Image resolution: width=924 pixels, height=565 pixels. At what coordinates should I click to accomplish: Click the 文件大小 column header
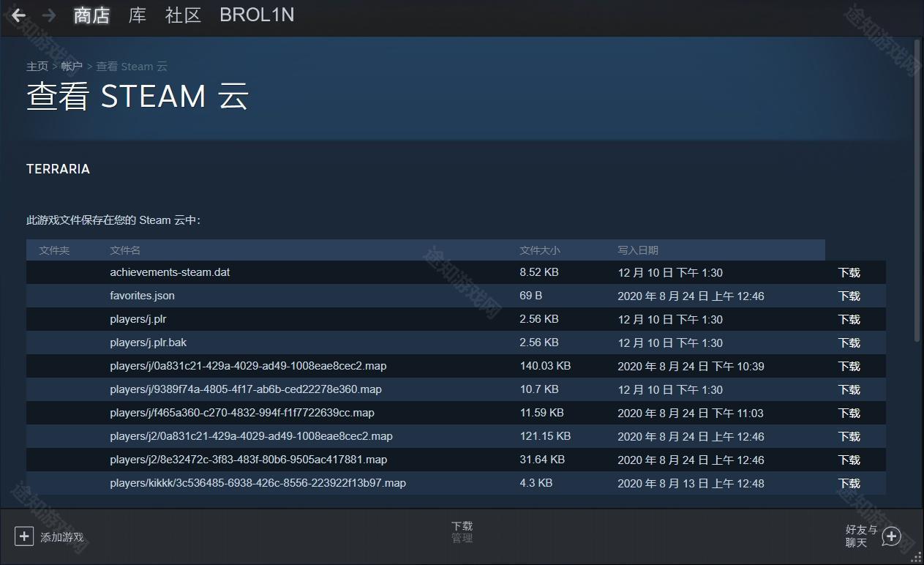tap(540, 250)
